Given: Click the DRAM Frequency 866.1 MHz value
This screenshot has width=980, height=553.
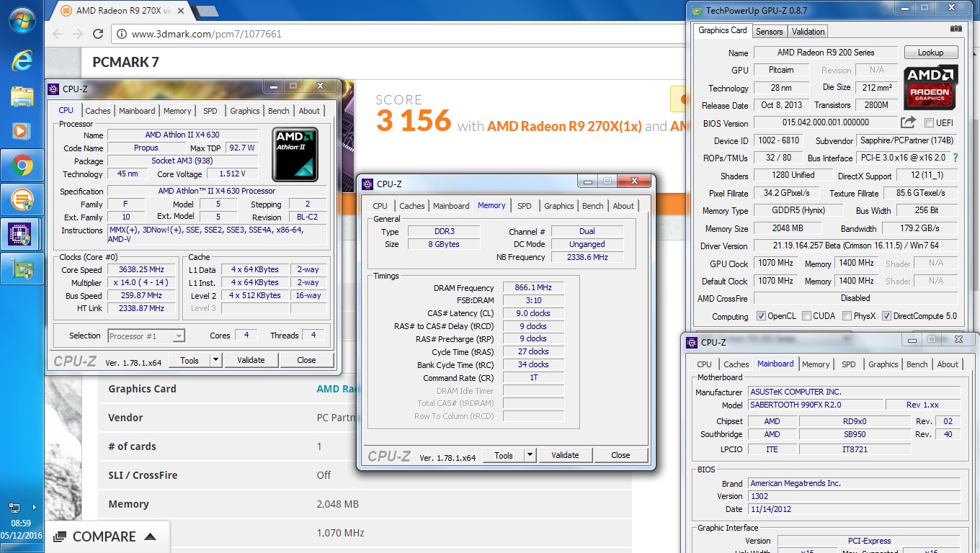Looking at the screenshot, I should coord(533,288).
